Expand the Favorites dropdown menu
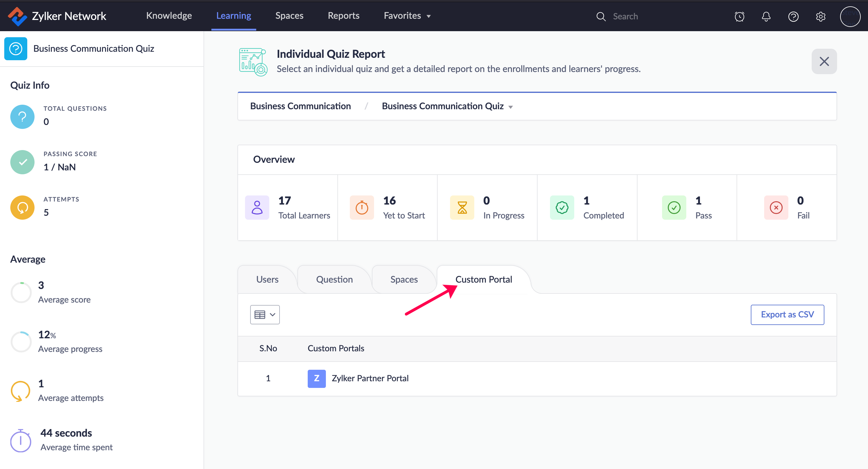This screenshot has width=868, height=469. tap(407, 16)
